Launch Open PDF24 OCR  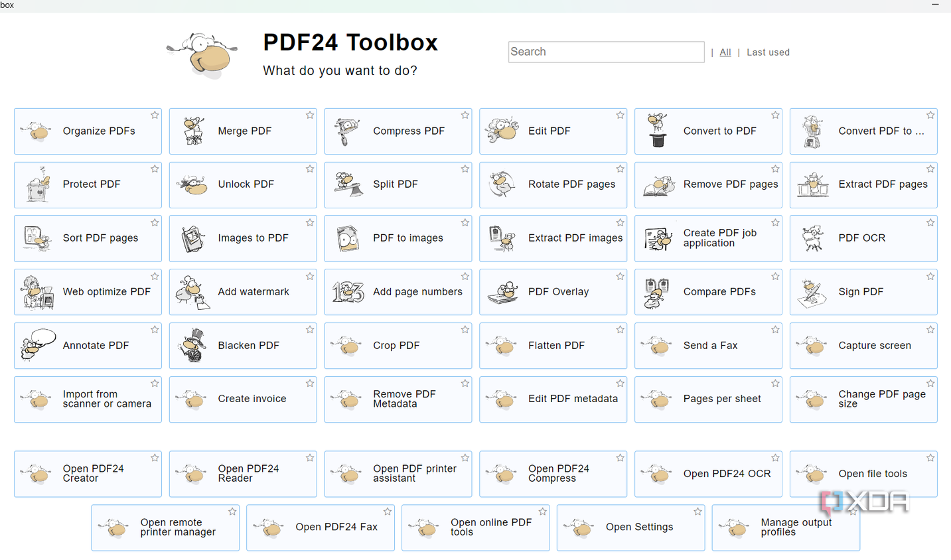tap(708, 474)
